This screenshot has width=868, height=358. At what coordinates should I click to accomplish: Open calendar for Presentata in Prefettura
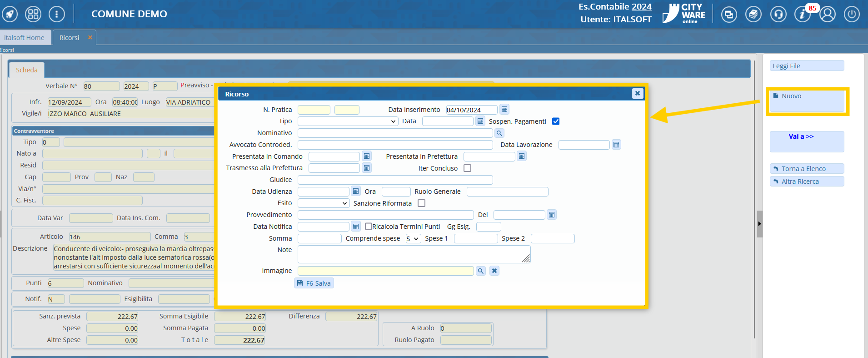coord(522,156)
